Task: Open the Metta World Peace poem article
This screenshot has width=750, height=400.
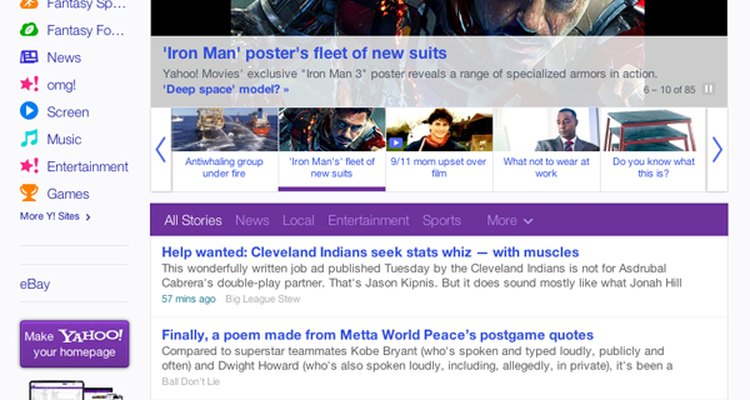Action: click(377, 335)
